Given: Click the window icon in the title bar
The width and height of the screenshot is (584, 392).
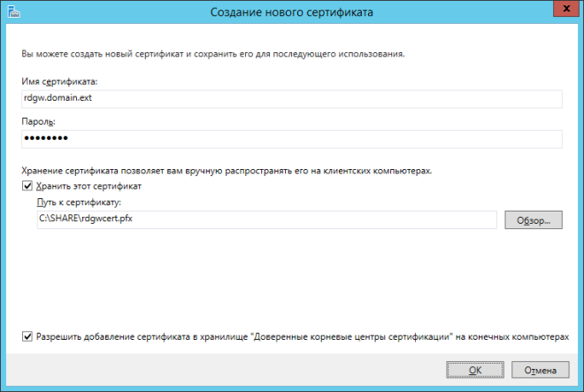Looking at the screenshot, I should pyautogui.click(x=12, y=12).
